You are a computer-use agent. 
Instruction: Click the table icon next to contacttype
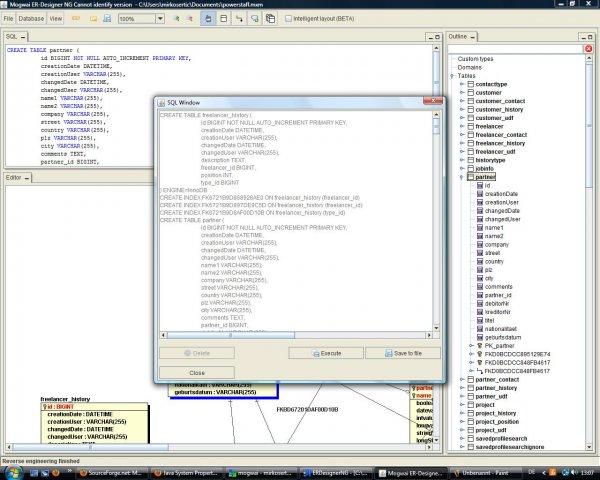(471, 84)
